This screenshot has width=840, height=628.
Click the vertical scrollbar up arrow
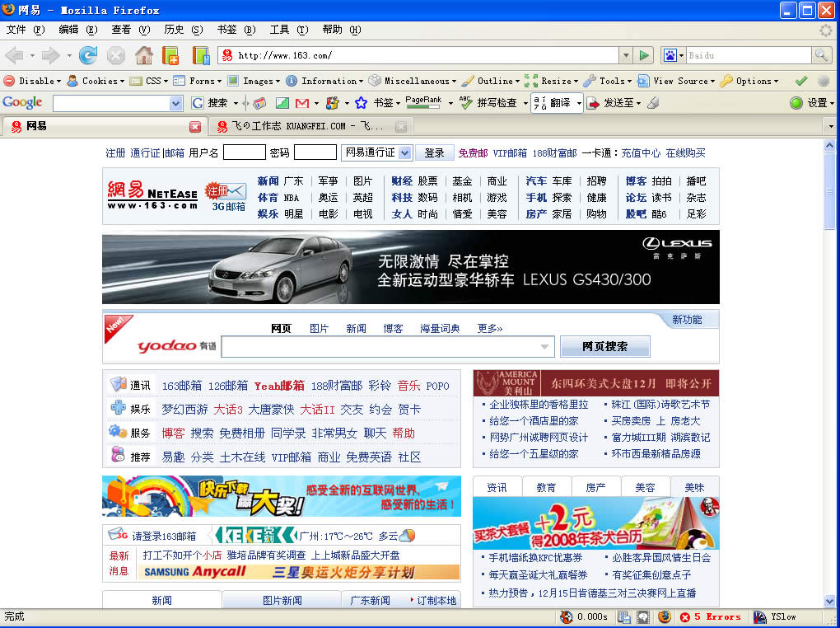(x=829, y=145)
